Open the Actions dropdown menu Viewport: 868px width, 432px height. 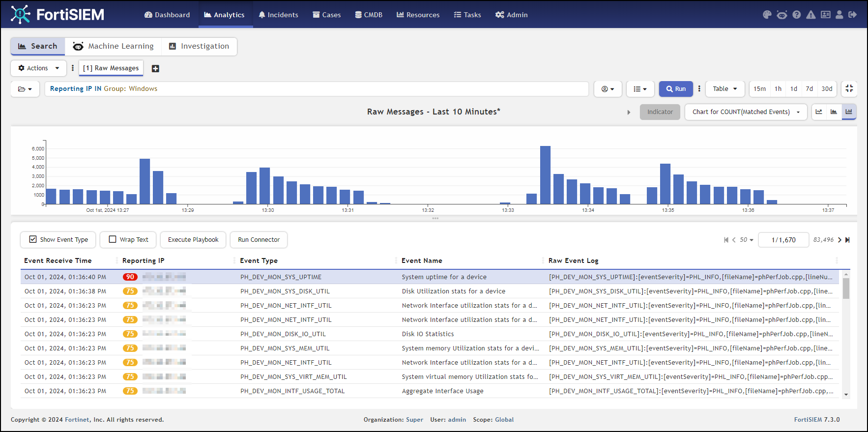point(38,68)
